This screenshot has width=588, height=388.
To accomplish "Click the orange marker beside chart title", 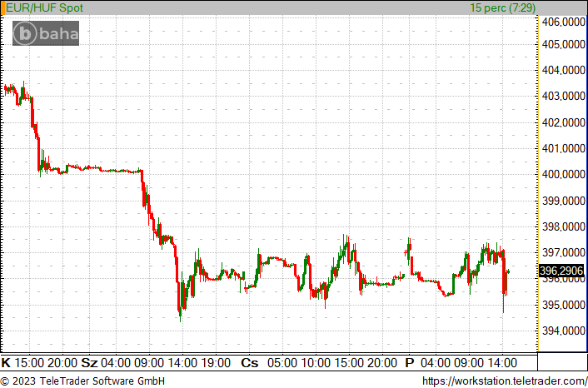I will tap(2, 7).
